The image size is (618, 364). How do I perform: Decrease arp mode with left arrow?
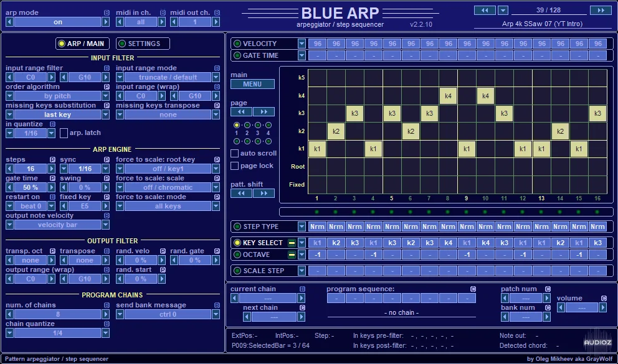coord(9,22)
